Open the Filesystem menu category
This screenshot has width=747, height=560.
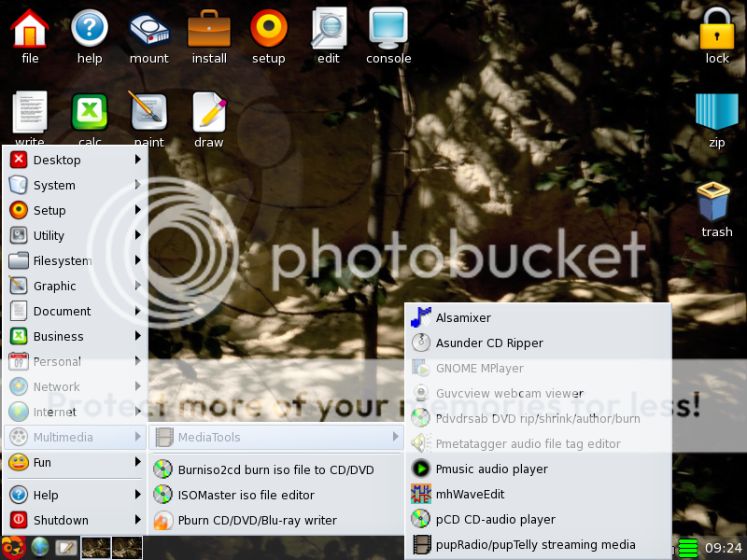tap(76, 260)
